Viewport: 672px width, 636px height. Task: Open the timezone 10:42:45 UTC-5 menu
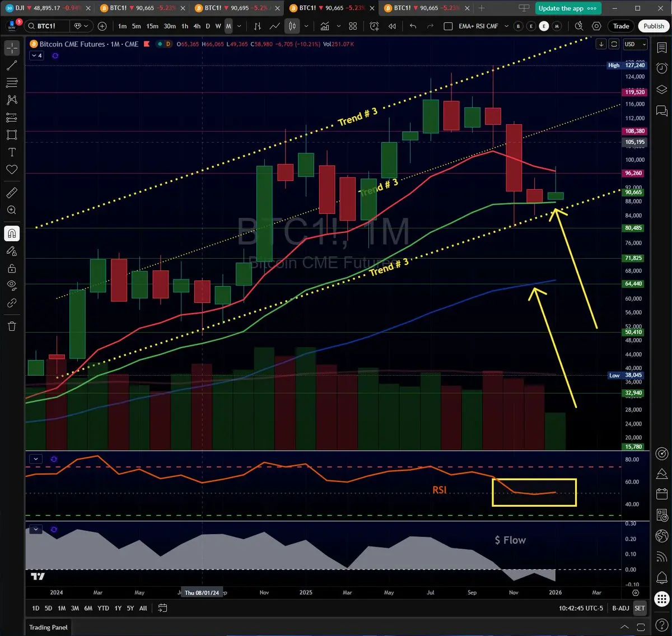click(x=581, y=608)
